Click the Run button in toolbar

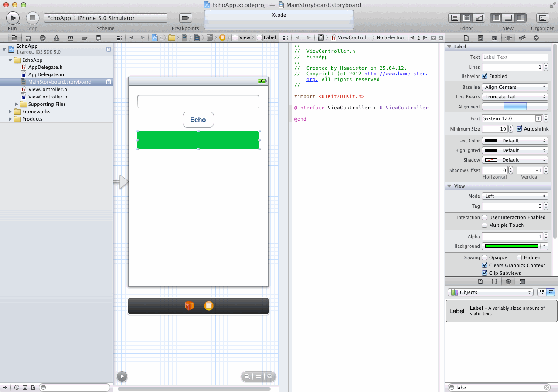tap(13, 18)
